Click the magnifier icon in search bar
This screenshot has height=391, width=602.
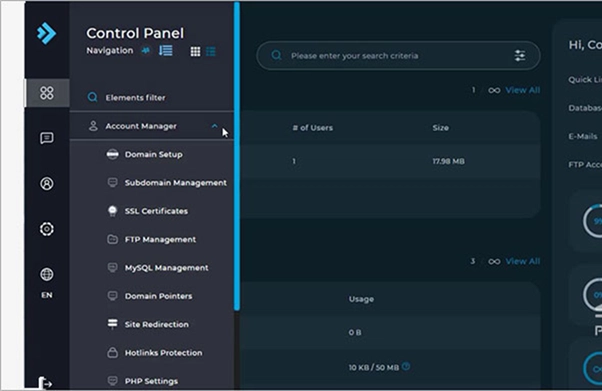coord(276,56)
